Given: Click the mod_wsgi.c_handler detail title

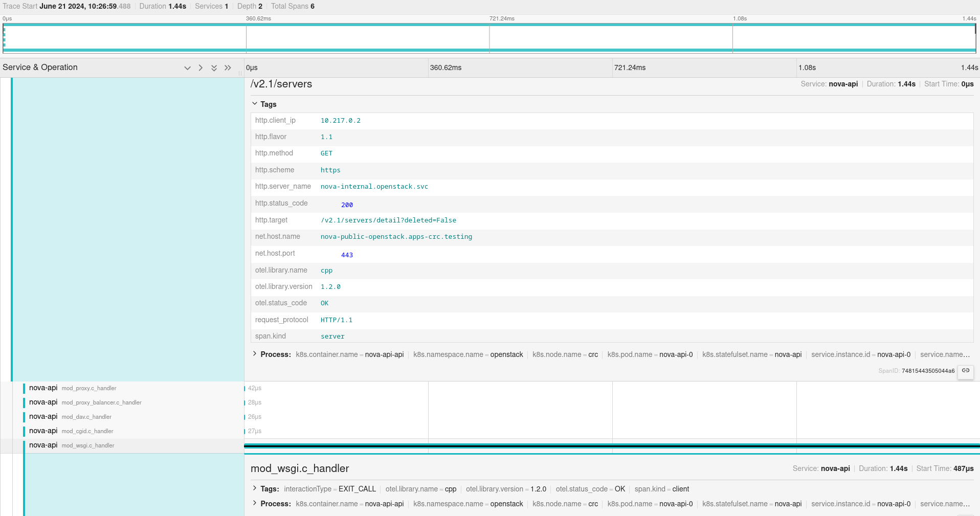Looking at the screenshot, I should pyautogui.click(x=300, y=468).
